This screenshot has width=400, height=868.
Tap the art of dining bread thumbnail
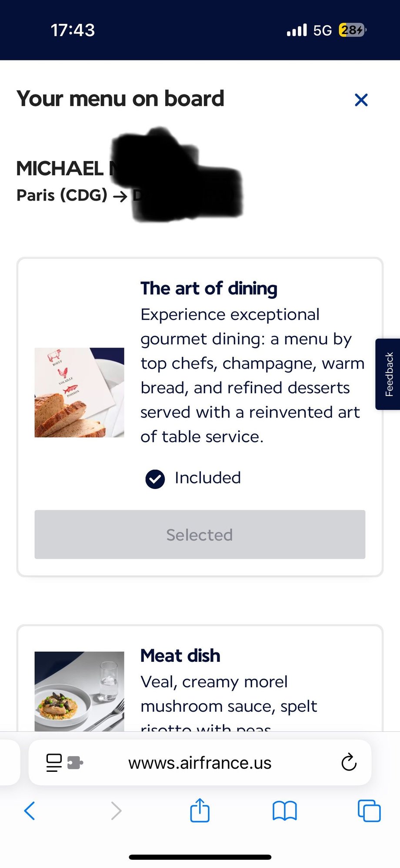click(x=79, y=392)
